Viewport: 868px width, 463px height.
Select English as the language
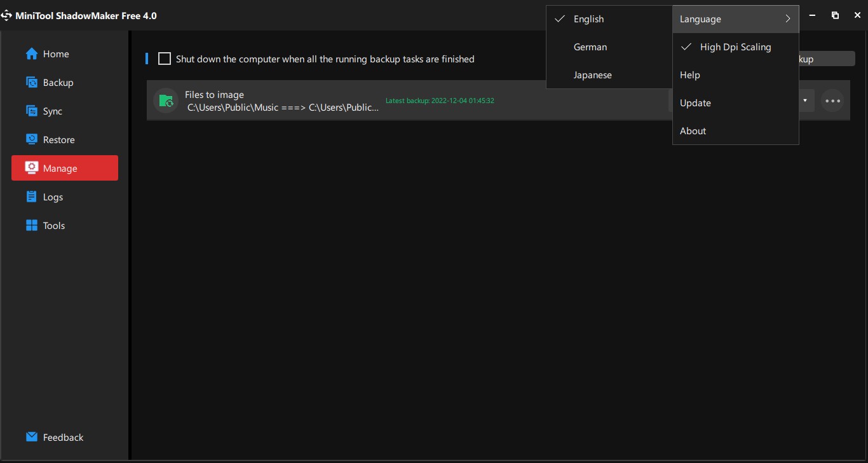click(x=588, y=19)
